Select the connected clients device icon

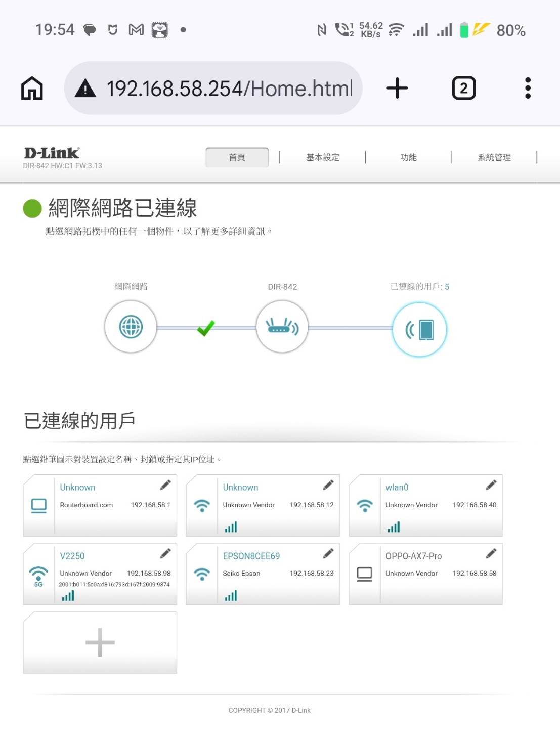click(419, 329)
